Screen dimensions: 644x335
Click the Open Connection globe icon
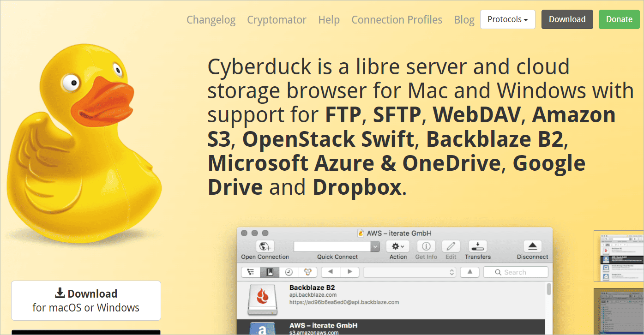click(265, 246)
